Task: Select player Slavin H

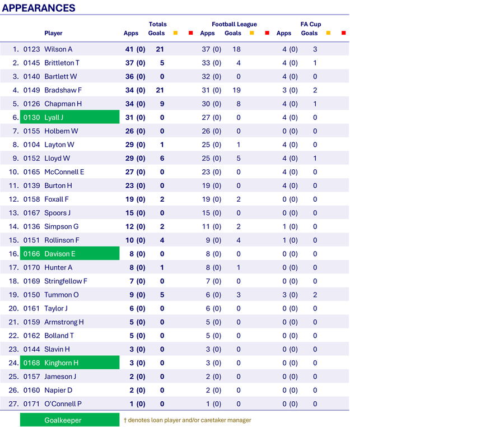Action: pos(57,349)
